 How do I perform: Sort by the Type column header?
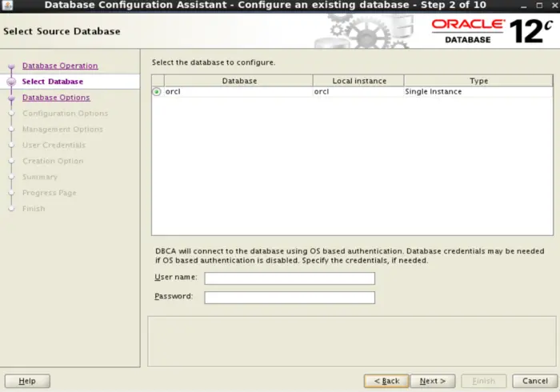[x=478, y=81]
